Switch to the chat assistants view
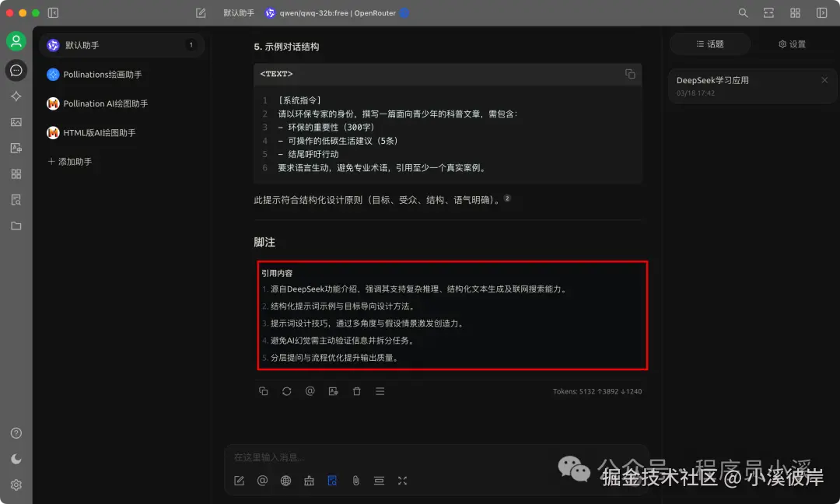The image size is (840, 504). coord(16,70)
